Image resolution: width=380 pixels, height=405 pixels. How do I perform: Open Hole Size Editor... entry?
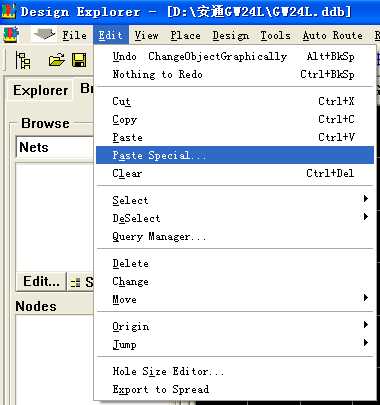point(235,371)
